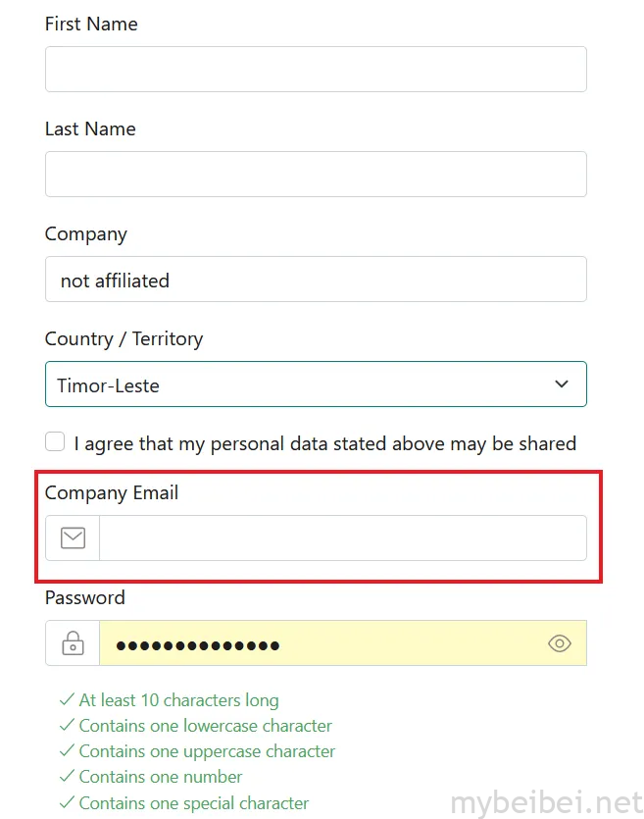Tick the personal data sharing checkbox
Image resolution: width=644 pixels, height=819 pixels.
(x=55, y=442)
